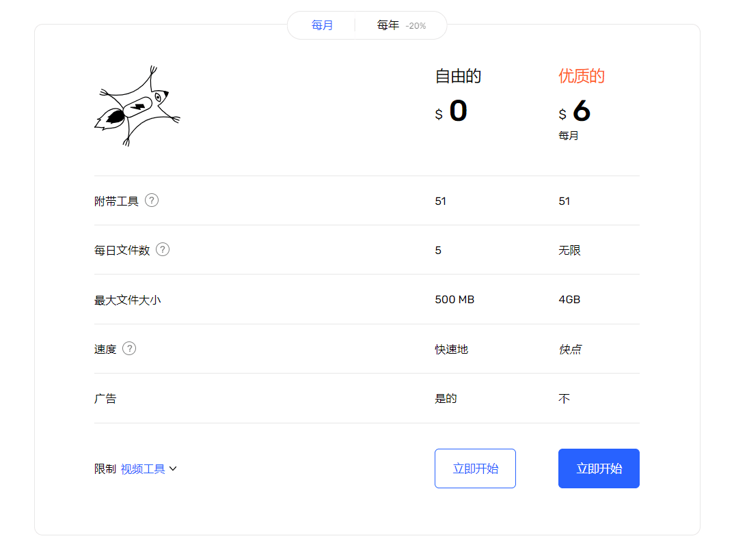734x560 pixels.
Task: Click the 附带工具 row label
Action: coord(115,200)
